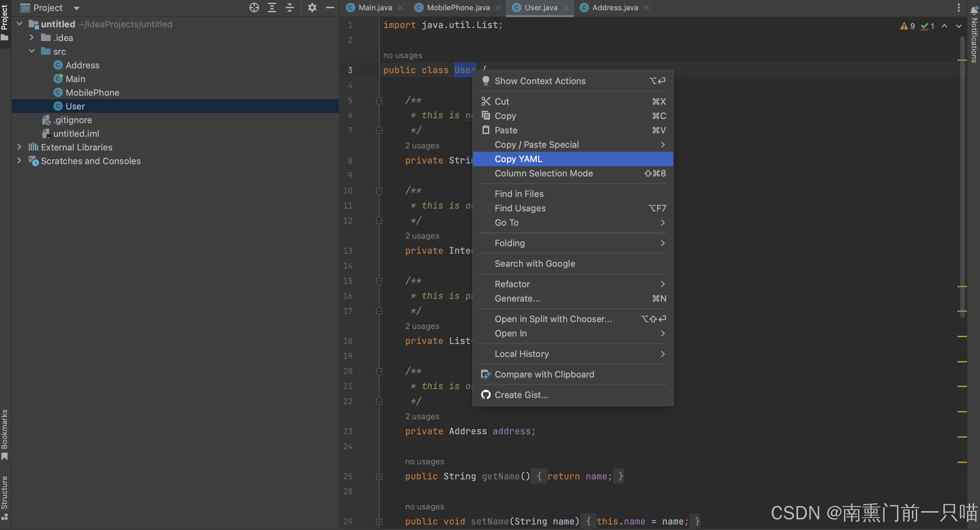The height and width of the screenshot is (530, 980).
Task: Toggle Column Selection Mode in context menu
Action: (573, 173)
